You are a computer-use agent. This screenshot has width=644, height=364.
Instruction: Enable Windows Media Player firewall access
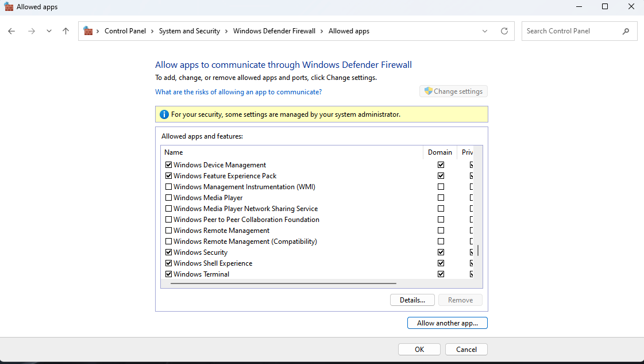point(168,197)
